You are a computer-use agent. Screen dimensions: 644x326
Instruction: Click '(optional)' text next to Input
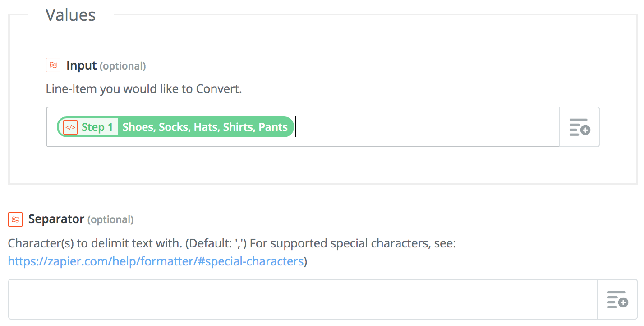coord(123,66)
